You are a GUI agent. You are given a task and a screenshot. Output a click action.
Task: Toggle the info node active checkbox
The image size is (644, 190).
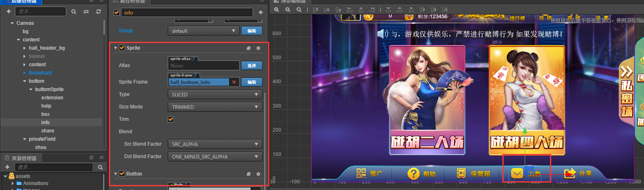(x=116, y=12)
